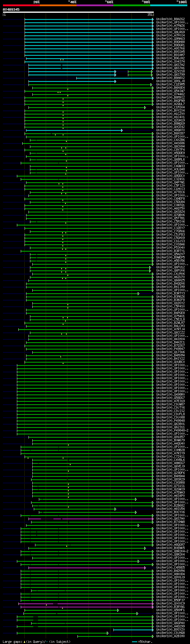This screenshot has width=190, height=644.
Task: Select the UniRef100_Q54IW7 entry
Action: pos(170,91)
